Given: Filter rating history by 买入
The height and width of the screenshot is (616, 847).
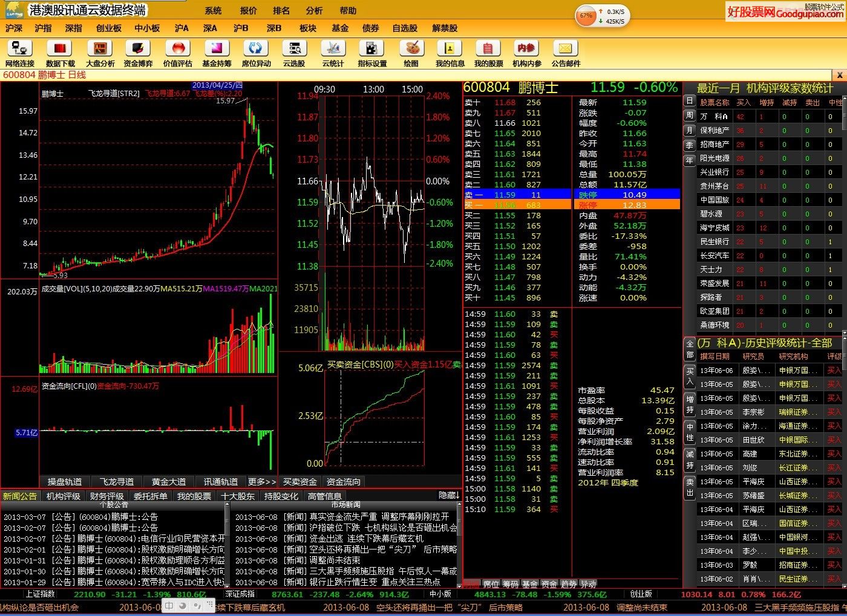Looking at the screenshot, I should click(x=690, y=377).
